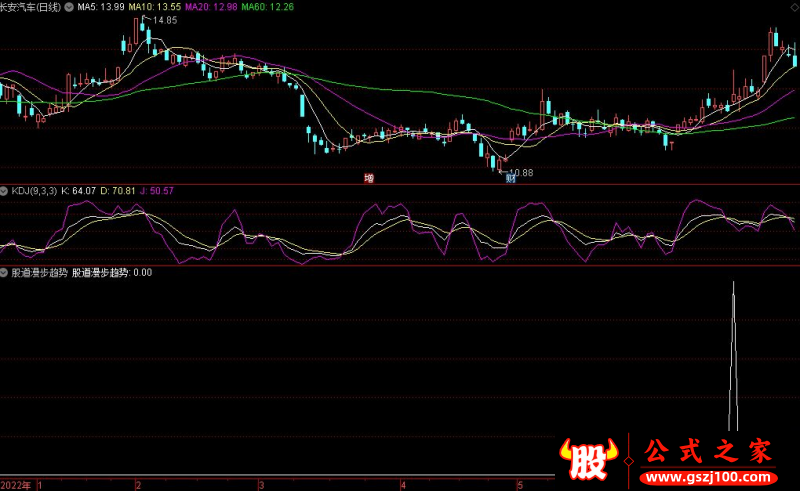Click the red 增 marker icon
This screenshot has width=800, height=491.
(x=369, y=178)
